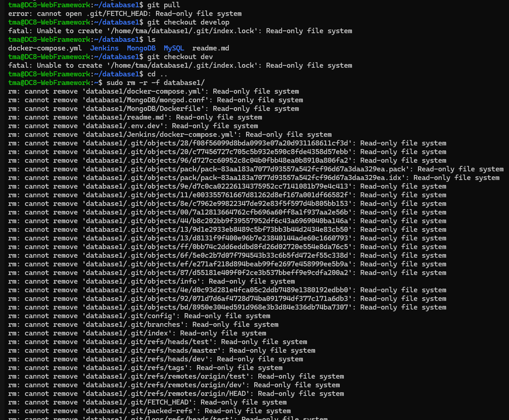Click 'database1/.git/refs/heads/test' path

point(147,342)
